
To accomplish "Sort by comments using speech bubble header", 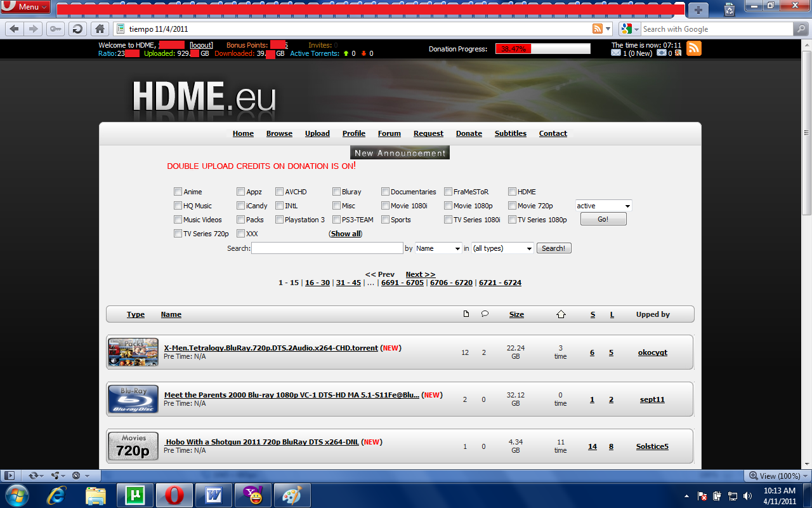I will (x=485, y=314).
